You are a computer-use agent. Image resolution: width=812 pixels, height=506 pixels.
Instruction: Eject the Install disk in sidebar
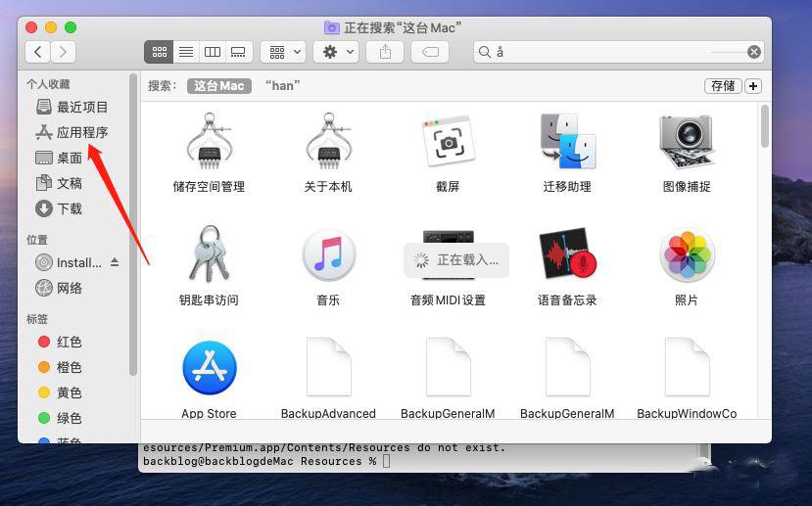coord(115,262)
